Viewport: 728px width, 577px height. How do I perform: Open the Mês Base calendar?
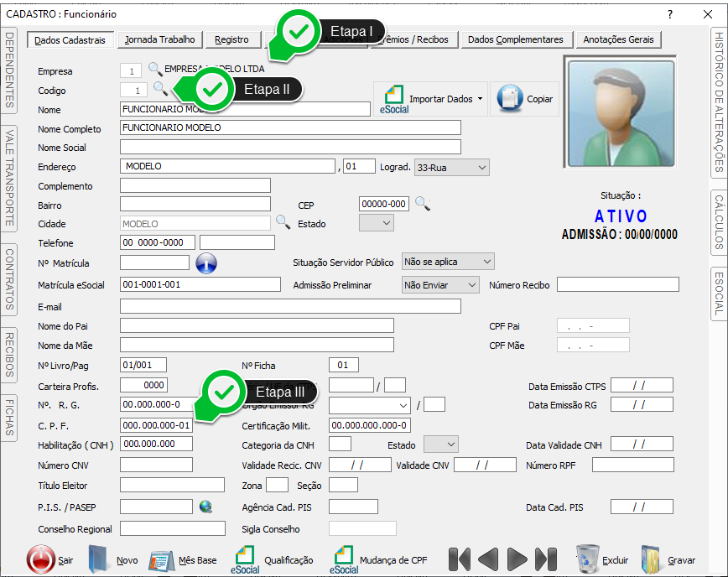coord(161,559)
